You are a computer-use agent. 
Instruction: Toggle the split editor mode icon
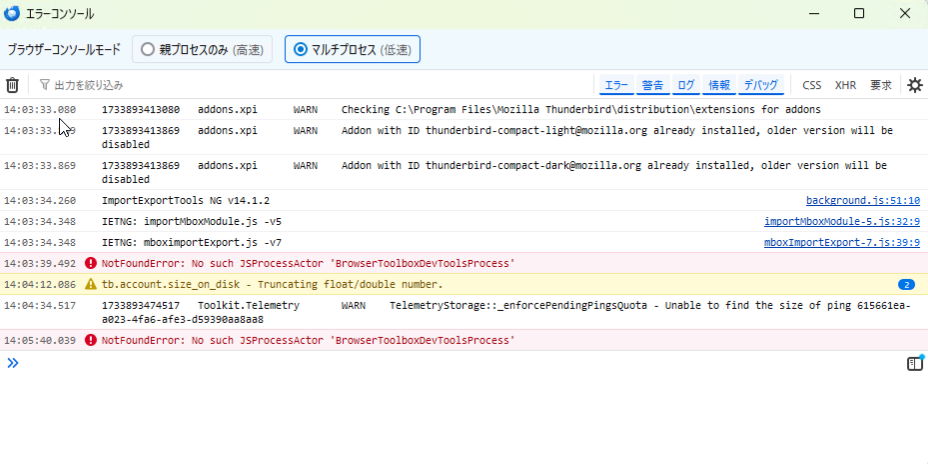914,364
